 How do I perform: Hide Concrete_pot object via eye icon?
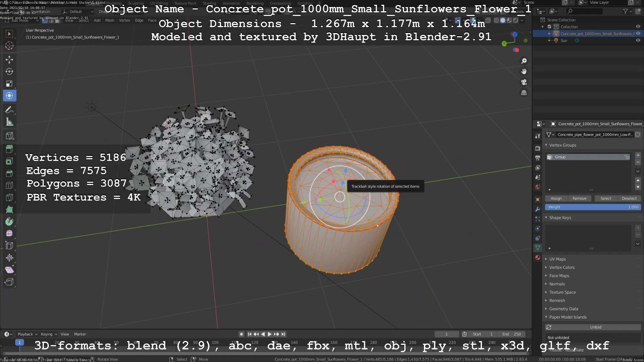tap(638, 34)
